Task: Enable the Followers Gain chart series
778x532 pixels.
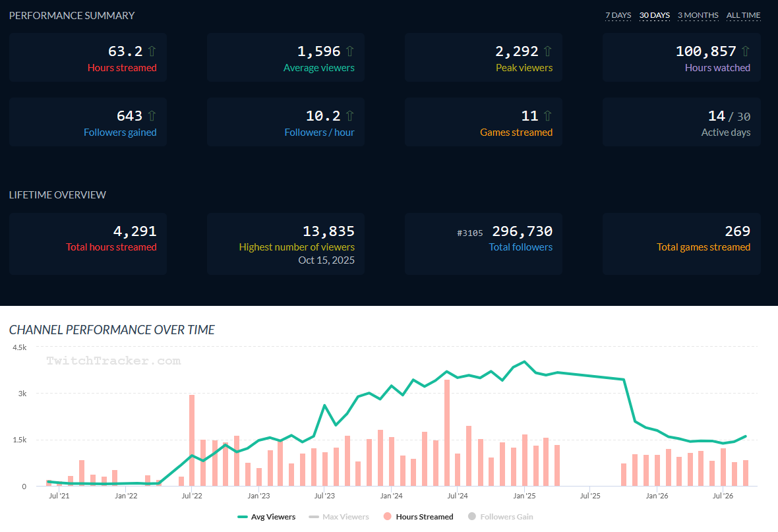Action: click(500, 517)
